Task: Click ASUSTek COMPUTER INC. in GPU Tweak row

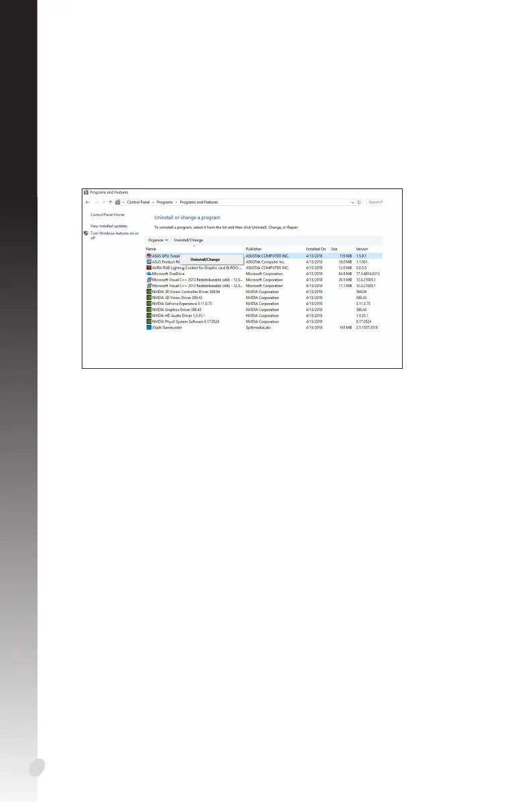Action: point(267,255)
